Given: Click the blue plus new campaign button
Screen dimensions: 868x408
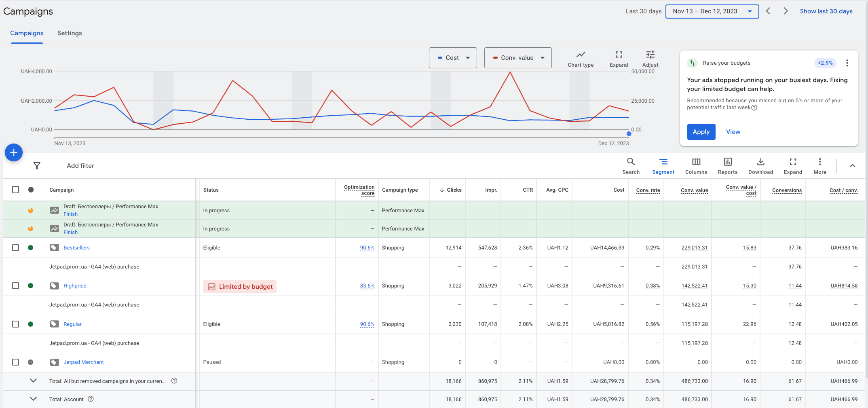Looking at the screenshot, I should click(14, 152).
